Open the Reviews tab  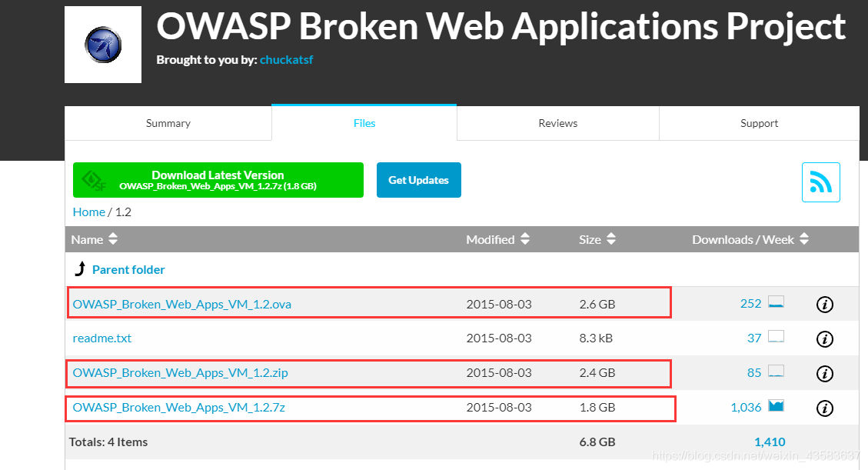(558, 123)
